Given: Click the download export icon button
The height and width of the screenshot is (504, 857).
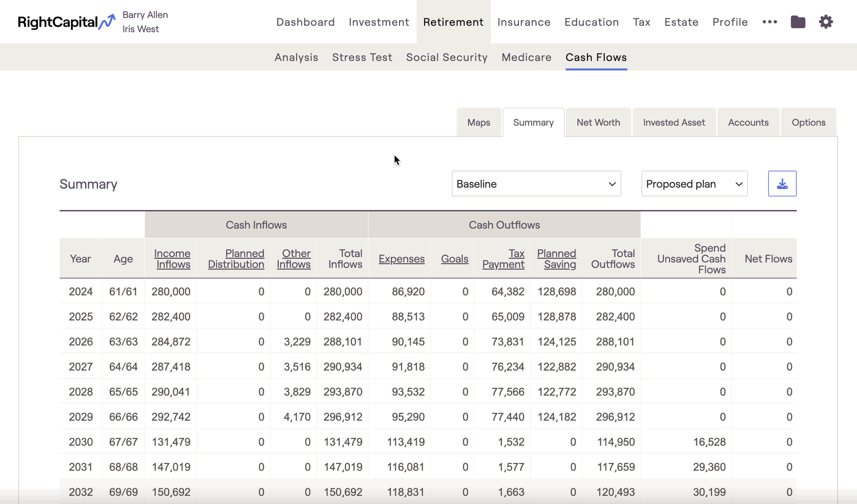Looking at the screenshot, I should [782, 184].
